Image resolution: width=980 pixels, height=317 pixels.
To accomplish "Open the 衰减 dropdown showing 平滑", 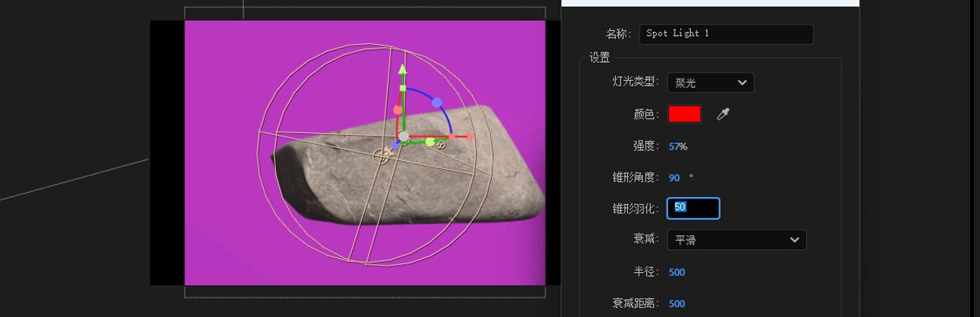I will (x=737, y=239).
